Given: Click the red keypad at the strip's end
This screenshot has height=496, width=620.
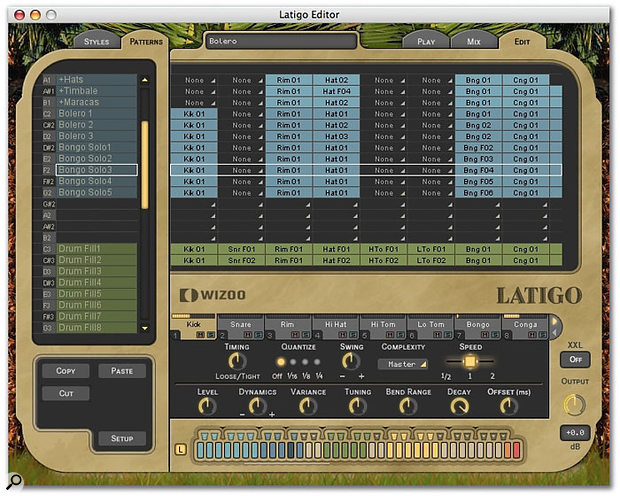Looking at the screenshot, I should [x=517, y=451].
